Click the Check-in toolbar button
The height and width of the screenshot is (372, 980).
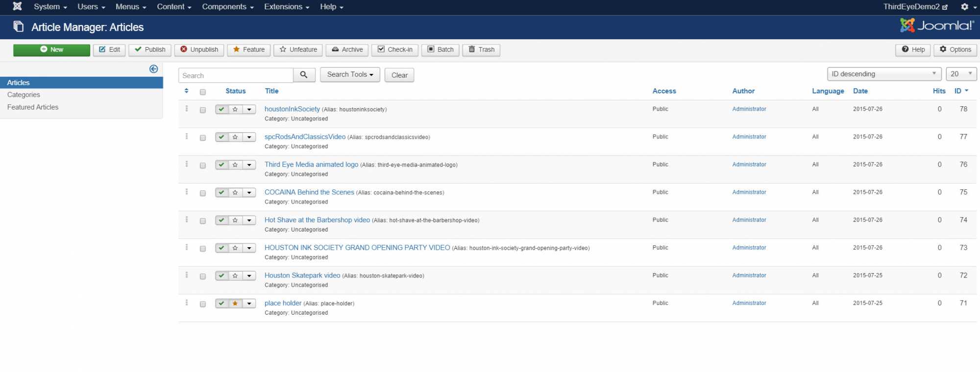tap(395, 49)
